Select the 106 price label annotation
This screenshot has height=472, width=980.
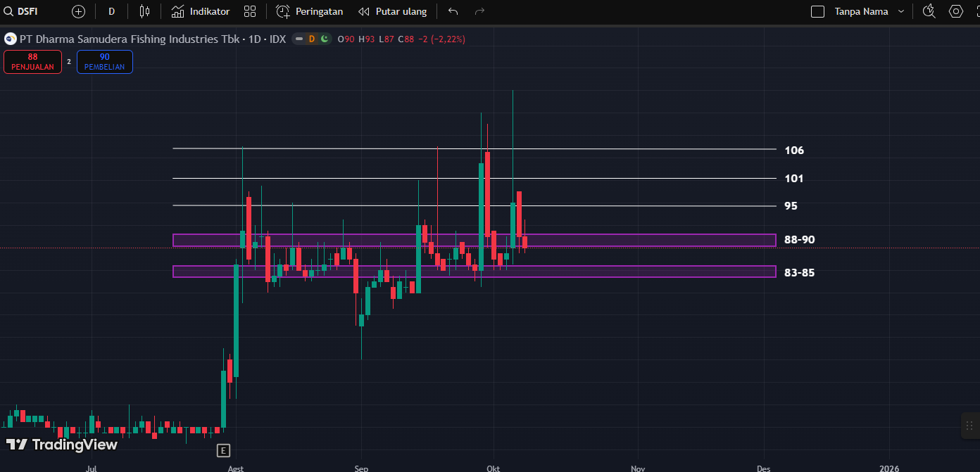(794, 150)
